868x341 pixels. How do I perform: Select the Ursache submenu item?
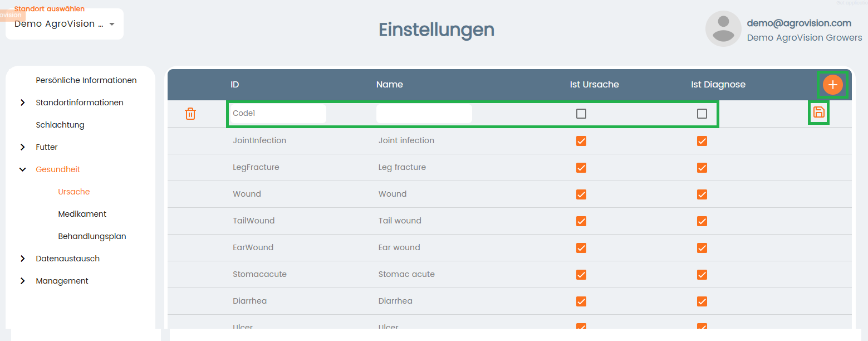74,192
